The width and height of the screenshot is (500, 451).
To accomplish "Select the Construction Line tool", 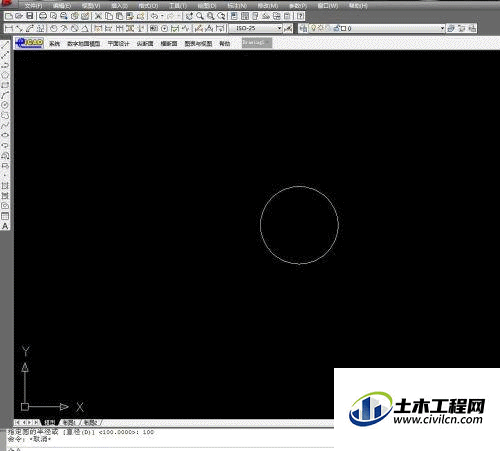I will click(5, 55).
